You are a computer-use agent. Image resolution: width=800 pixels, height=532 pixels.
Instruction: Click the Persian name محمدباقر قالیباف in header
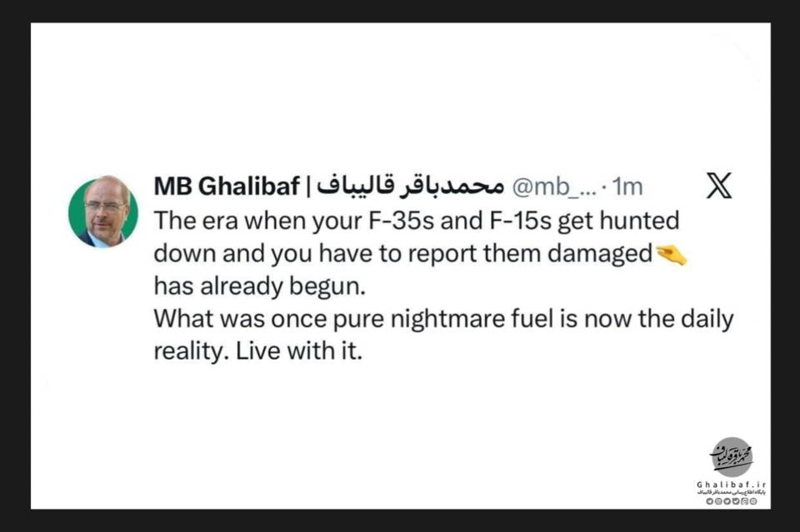(410, 186)
